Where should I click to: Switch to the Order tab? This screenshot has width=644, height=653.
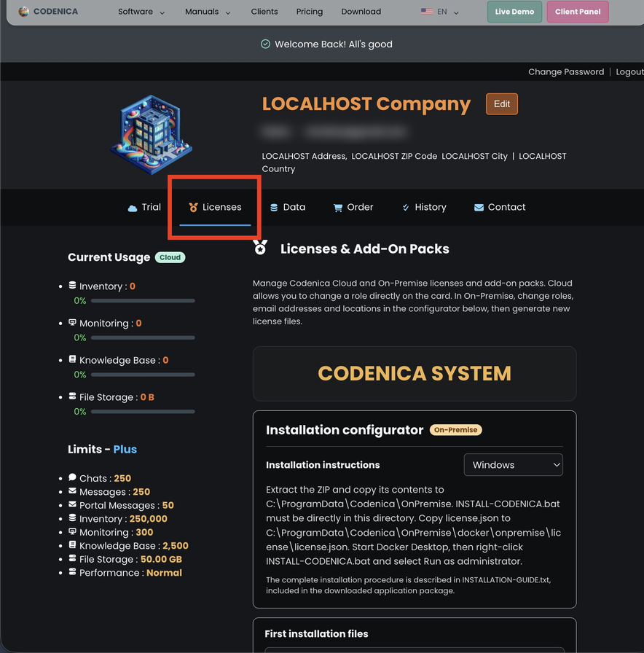(353, 207)
